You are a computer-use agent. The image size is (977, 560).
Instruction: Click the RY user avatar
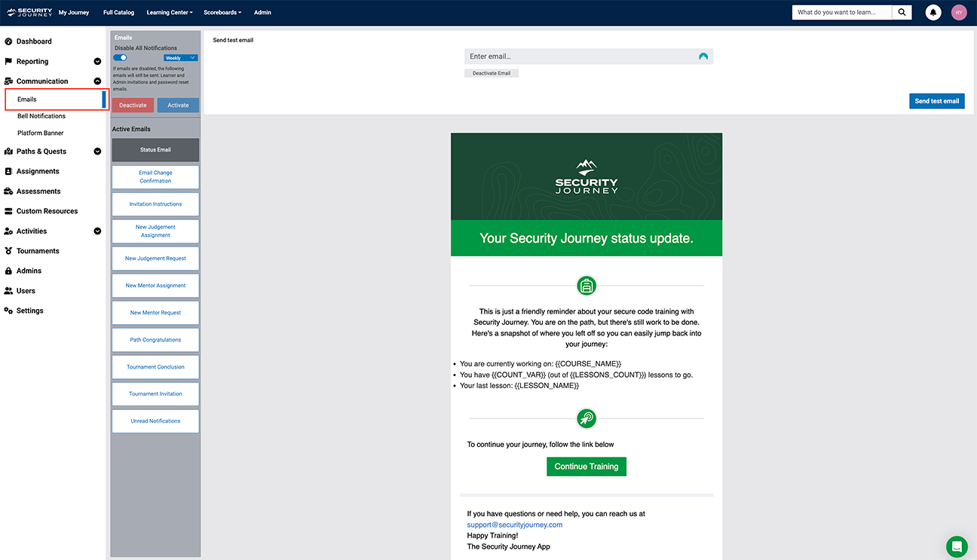point(959,12)
